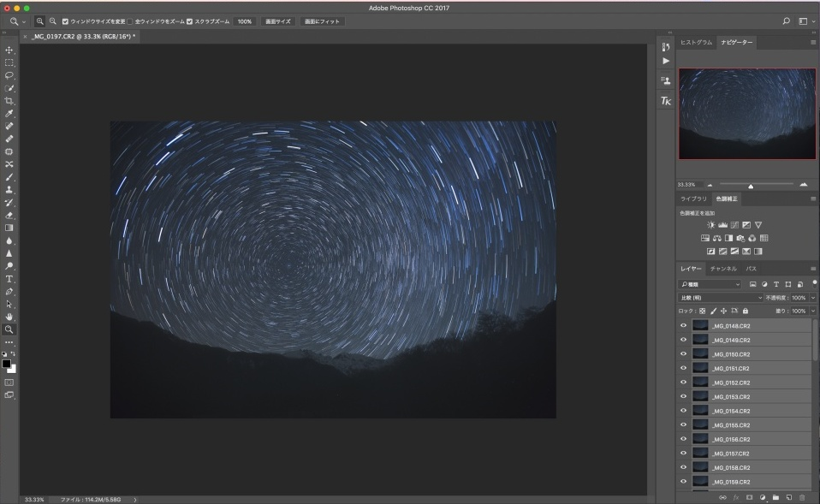Switch to the チャンネル tab
The height and width of the screenshot is (504, 820).
click(723, 269)
